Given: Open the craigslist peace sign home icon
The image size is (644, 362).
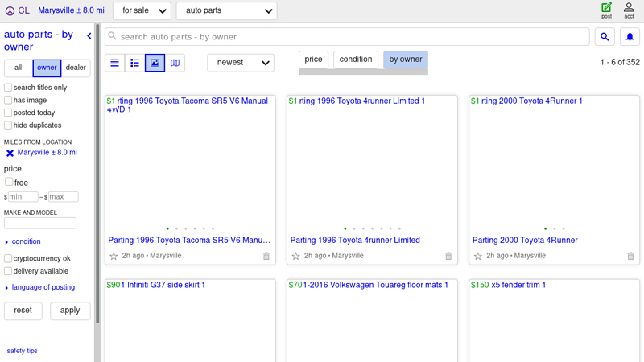Looking at the screenshot, I should pos(10,10).
